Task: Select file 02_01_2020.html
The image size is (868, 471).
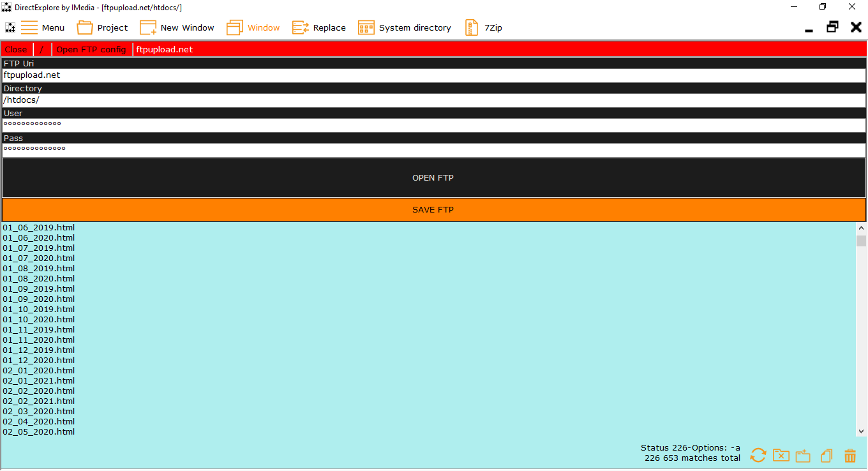Action: coord(39,371)
